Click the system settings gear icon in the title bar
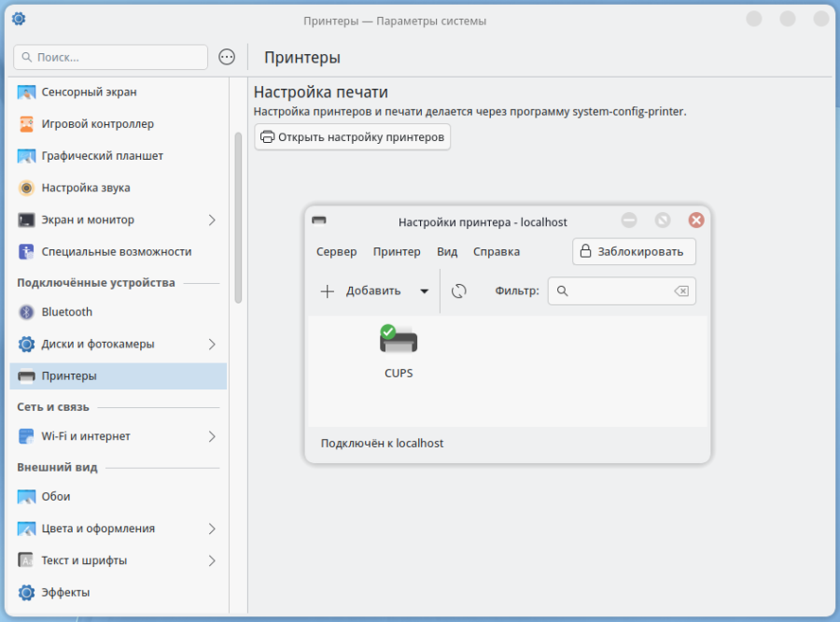This screenshot has height=622, width=840. [x=19, y=20]
